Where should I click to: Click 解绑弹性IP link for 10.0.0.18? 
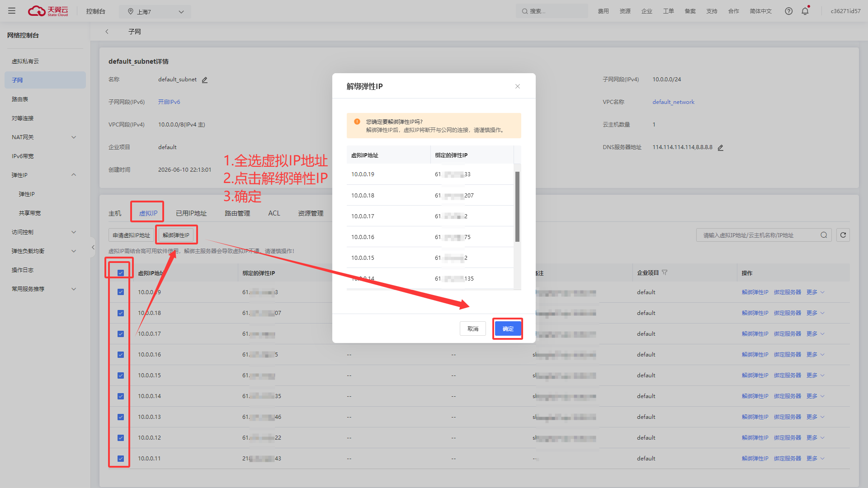pyautogui.click(x=755, y=313)
